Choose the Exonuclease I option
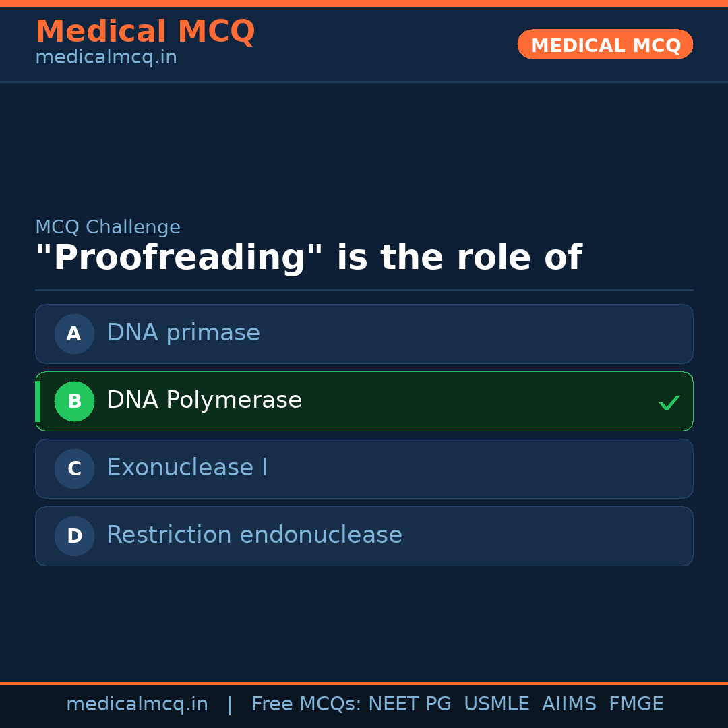The width and height of the screenshot is (728, 728). (x=187, y=468)
